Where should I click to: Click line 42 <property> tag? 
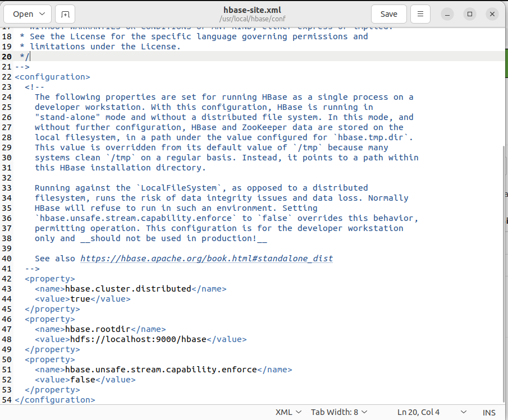tap(50, 279)
